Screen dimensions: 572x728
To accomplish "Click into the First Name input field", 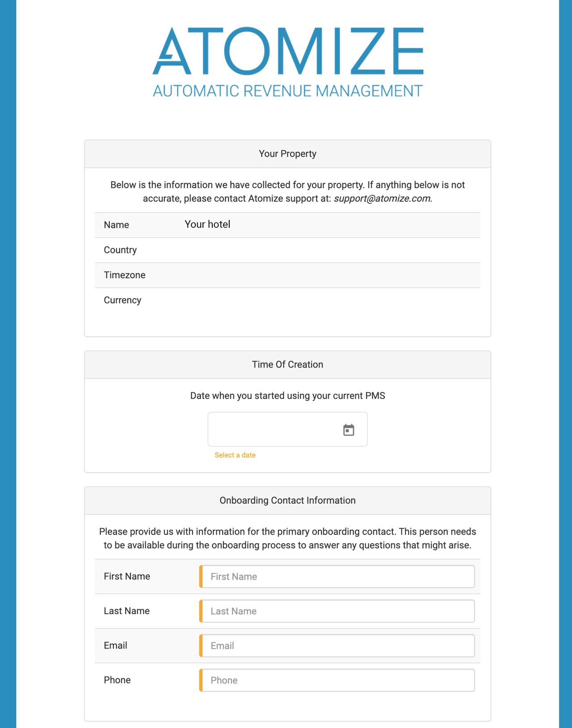I will [x=337, y=577].
